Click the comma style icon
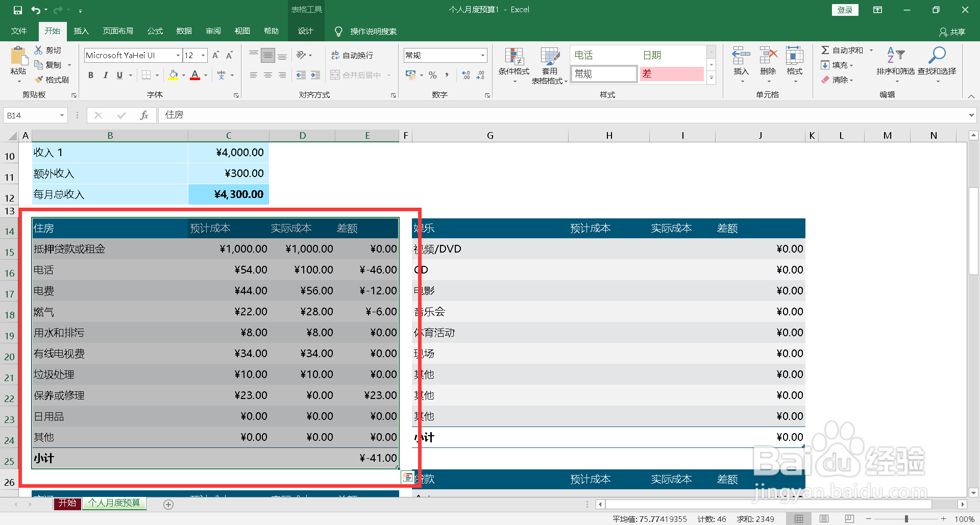Image resolution: width=980 pixels, height=525 pixels. click(x=447, y=75)
